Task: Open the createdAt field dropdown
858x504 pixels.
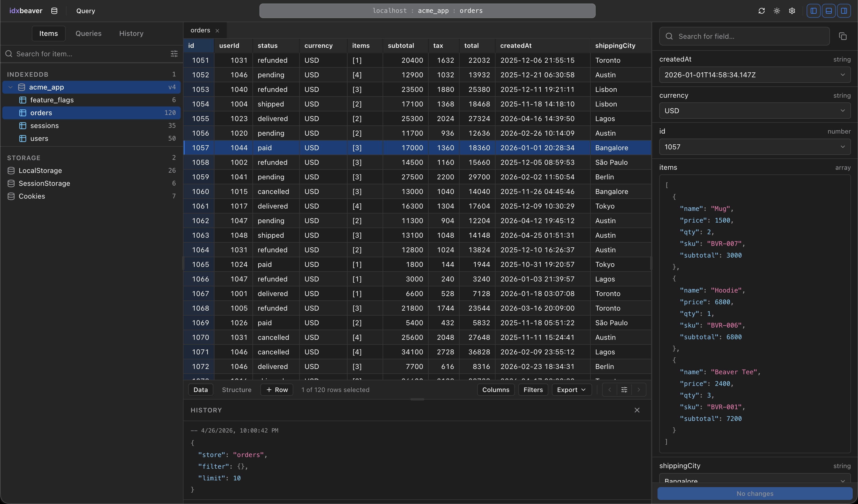Action: [x=755, y=75]
